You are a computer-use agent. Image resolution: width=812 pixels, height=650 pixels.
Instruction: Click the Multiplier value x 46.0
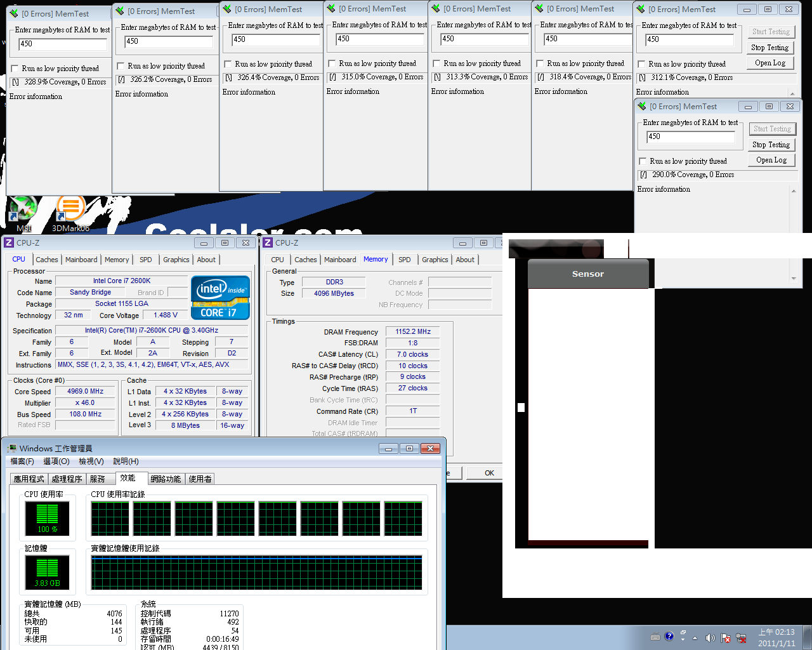pyautogui.click(x=85, y=402)
